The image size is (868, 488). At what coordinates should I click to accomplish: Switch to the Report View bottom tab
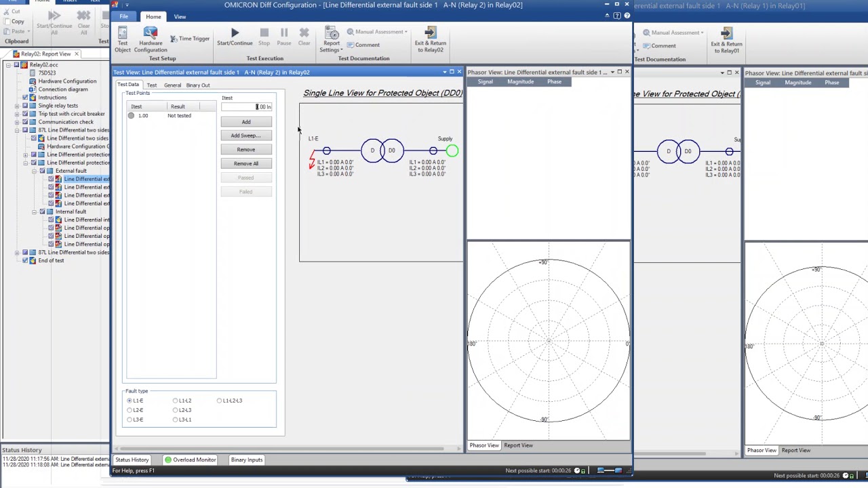(x=518, y=445)
